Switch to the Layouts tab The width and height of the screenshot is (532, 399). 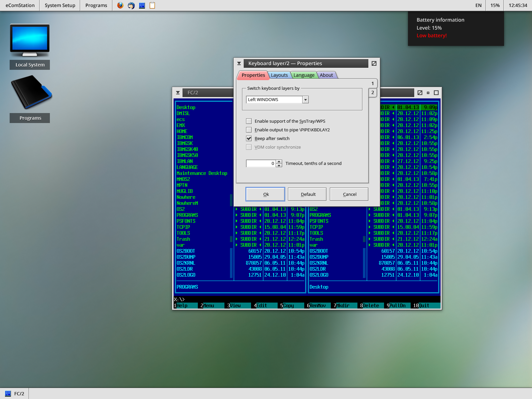coord(279,75)
